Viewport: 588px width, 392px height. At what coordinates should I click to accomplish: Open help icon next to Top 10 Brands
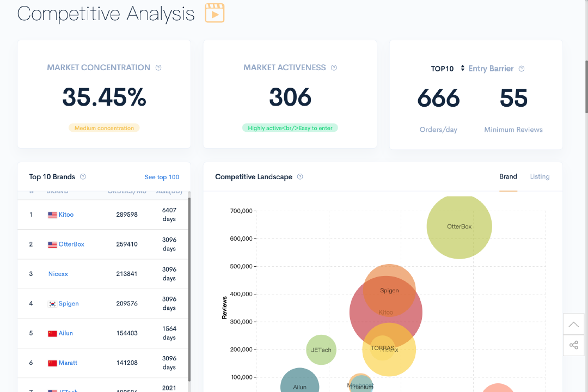pyautogui.click(x=83, y=177)
